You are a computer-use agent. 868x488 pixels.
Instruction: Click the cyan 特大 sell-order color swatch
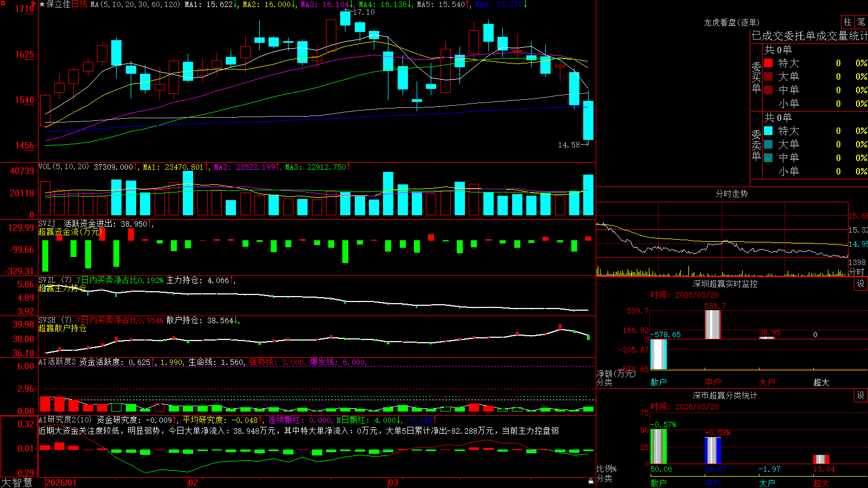768,131
